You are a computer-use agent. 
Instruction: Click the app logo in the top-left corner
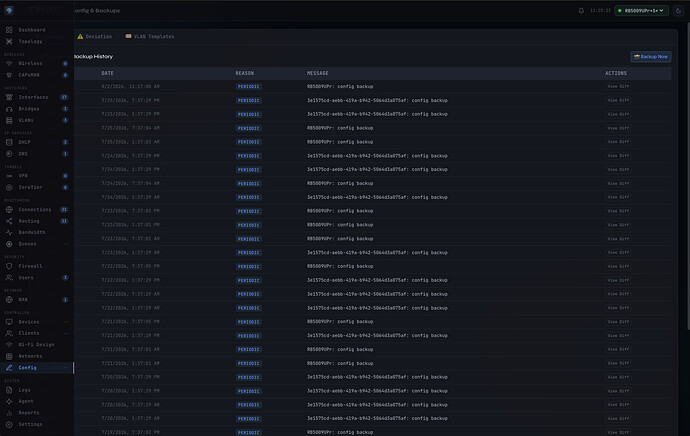click(9, 11)
